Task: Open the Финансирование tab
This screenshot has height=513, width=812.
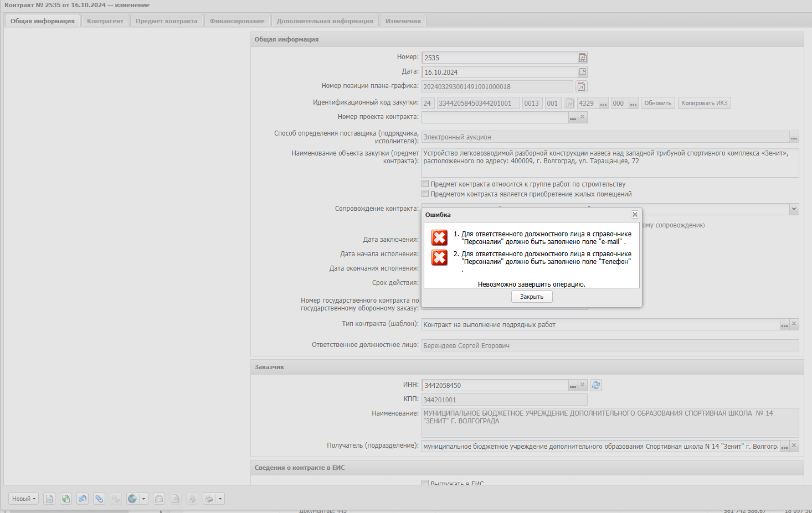Action: pyautogui.click(x=237, y=21)
